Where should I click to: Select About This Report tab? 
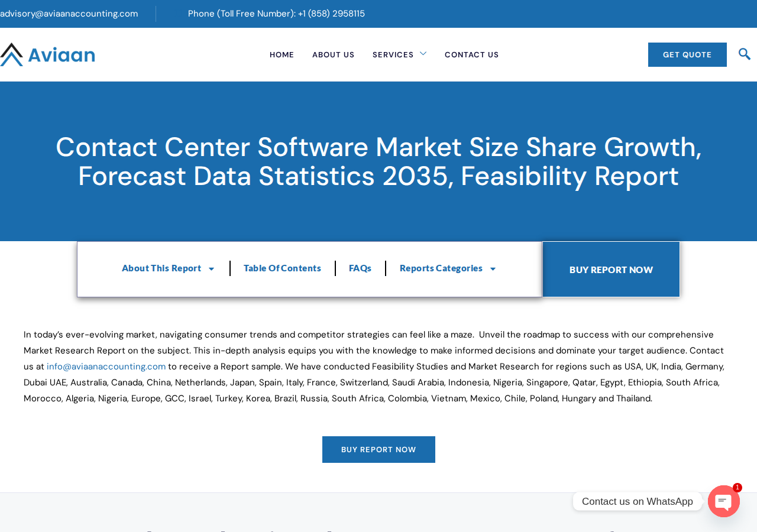coord(161,268)
